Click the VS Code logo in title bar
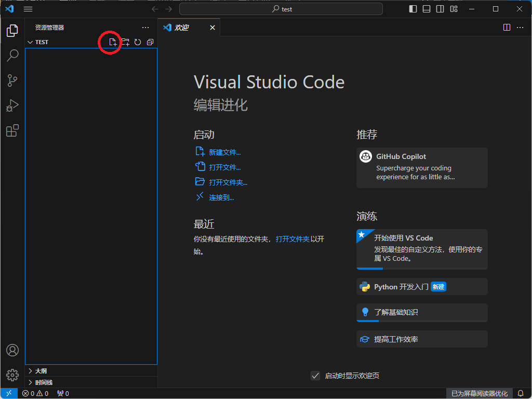Image resolution: width=532 pixels, height=399 pixels. (9, 9)
